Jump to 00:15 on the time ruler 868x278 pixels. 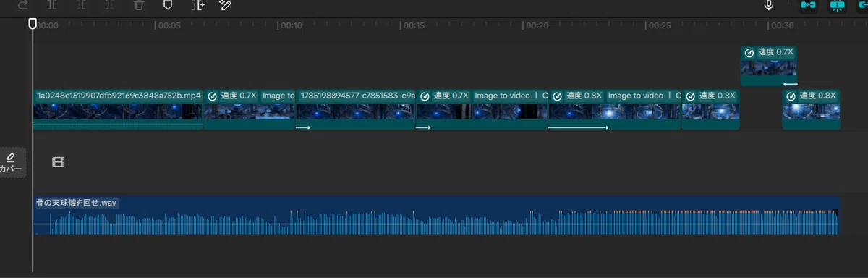(x=413, y=25)
